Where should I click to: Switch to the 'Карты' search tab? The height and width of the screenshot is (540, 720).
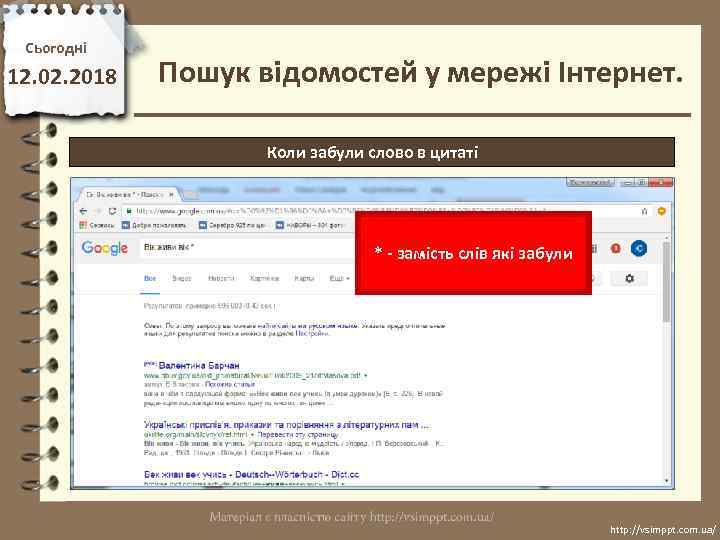pos(304,278)
